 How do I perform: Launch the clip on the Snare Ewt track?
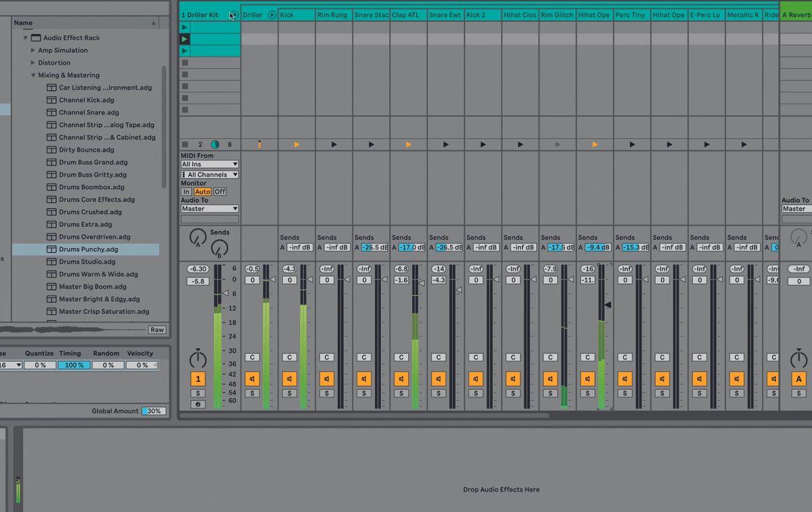[x=445, y=144]
